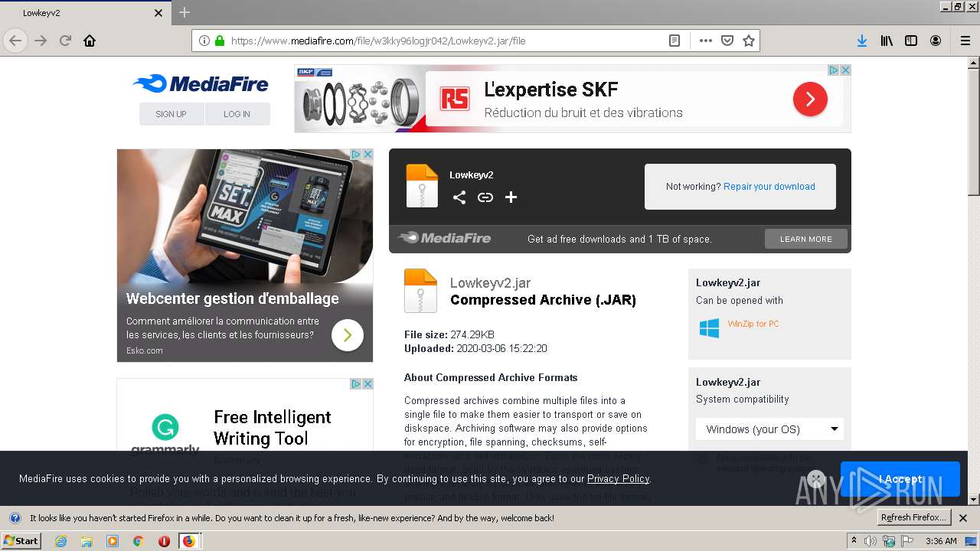Go back with the browser back arrow

pyautogui.click(x=15, y=41)
